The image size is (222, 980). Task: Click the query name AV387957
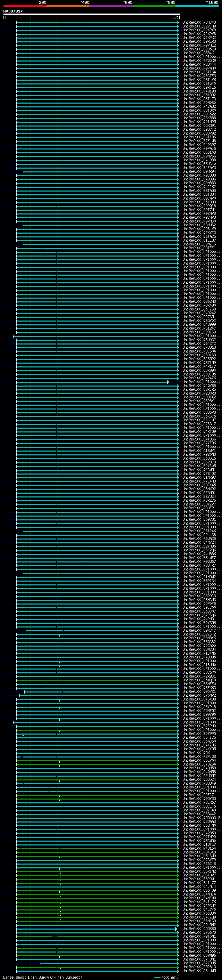[13, 11]
